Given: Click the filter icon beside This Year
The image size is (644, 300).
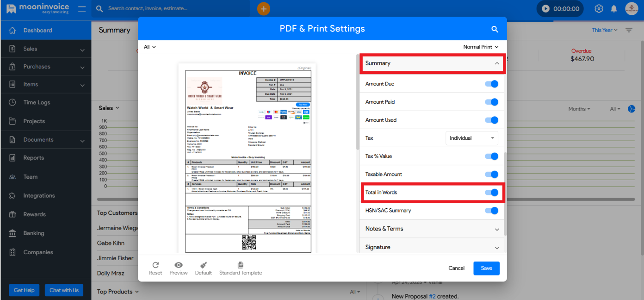Looking at the screenshot, I should pyautogui.click(x=629, y=30).
